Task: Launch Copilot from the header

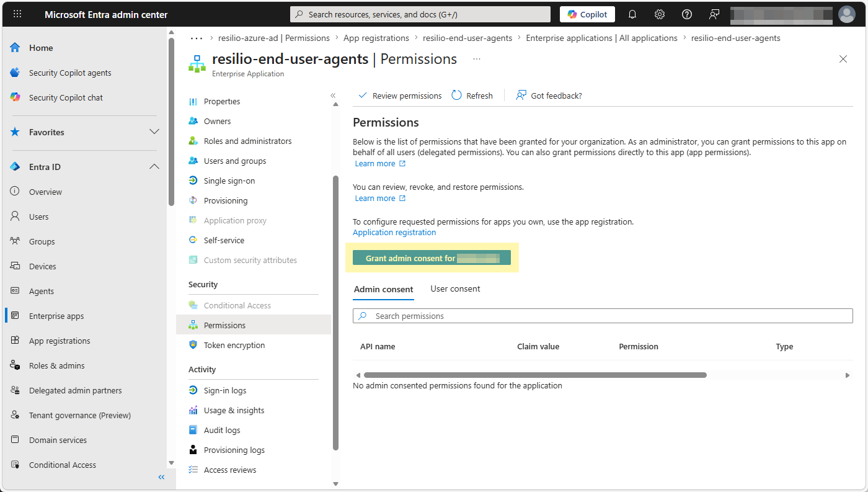Action: click(587, 14)
